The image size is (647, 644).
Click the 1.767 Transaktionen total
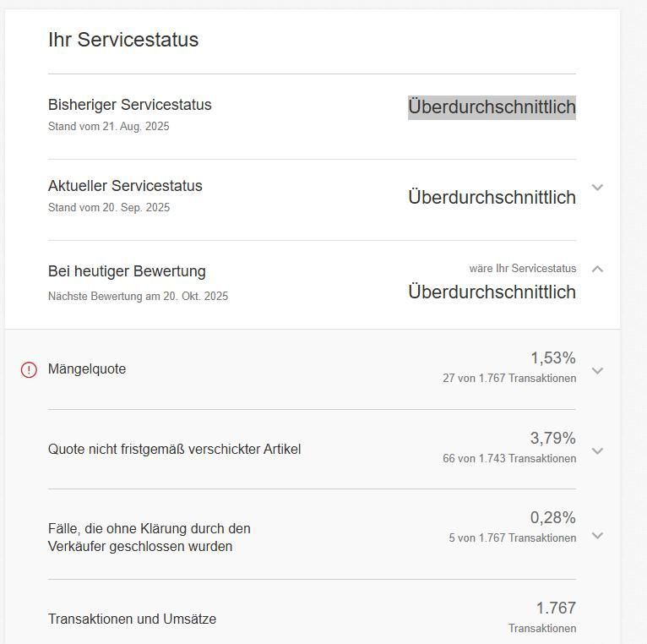(x=555, y=609)
